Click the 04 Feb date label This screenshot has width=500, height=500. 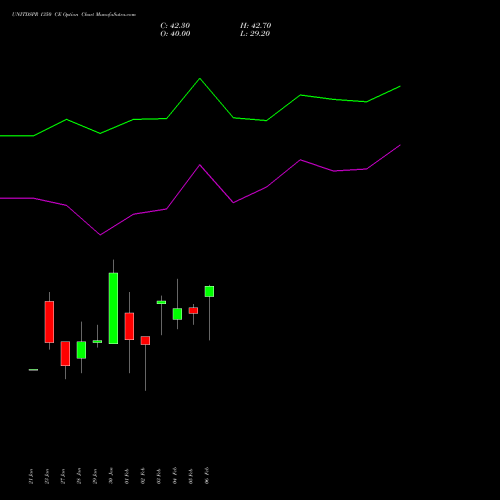(175, 476)
